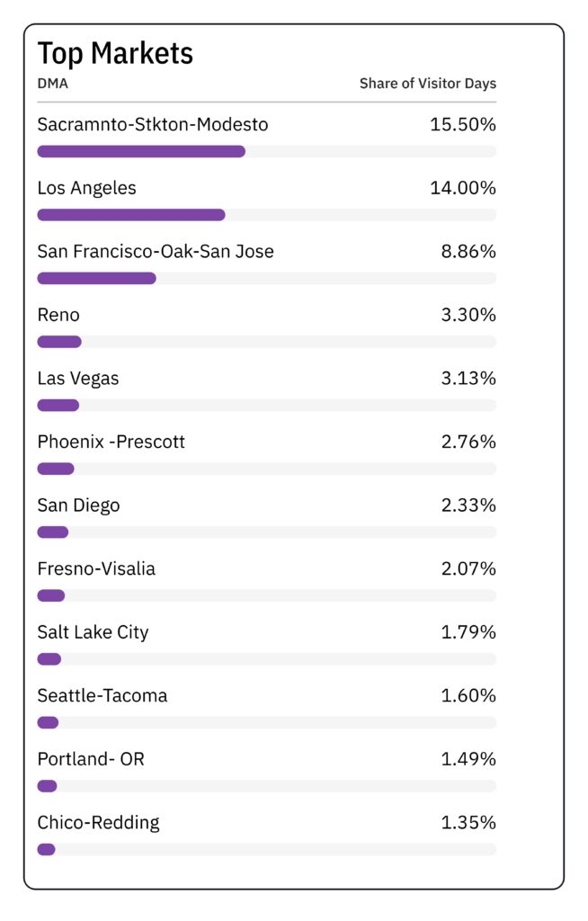Image resolution: width=588 pixels, height=921 pixels.
Task: Select the Los Angeles market row
Action: [267, 200]
